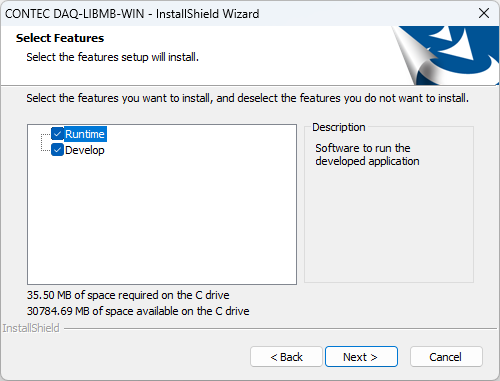Screen dimensions: 500x381
Task: Cancel the InstallShield setup
Action: tap(446, 357)
